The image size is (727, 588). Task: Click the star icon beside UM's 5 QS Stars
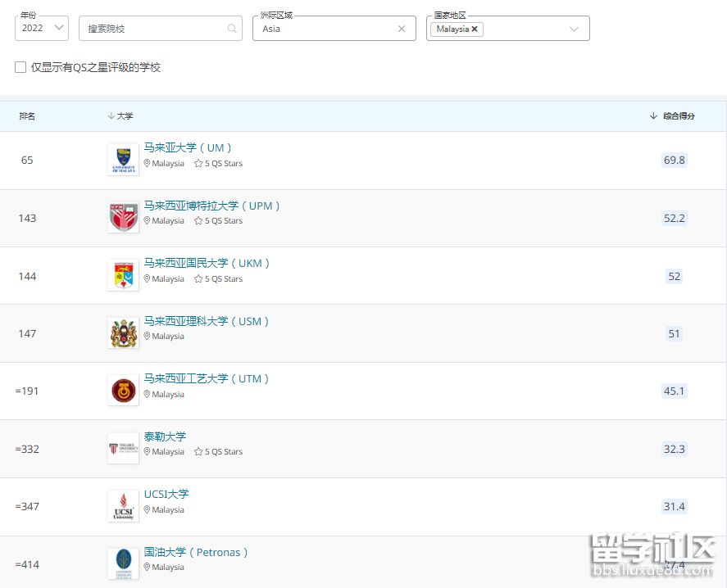(x=197, y=164)
